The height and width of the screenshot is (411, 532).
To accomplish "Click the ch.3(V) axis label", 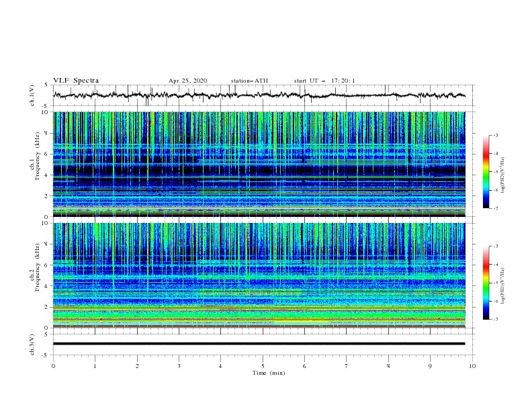I will pyautogui.click(x=32, y=345).
